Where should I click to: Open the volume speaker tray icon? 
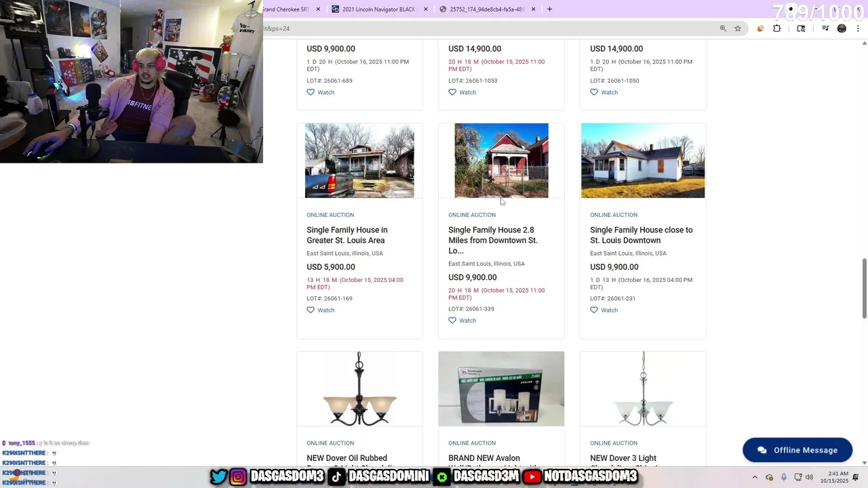(x=810, y=477)
